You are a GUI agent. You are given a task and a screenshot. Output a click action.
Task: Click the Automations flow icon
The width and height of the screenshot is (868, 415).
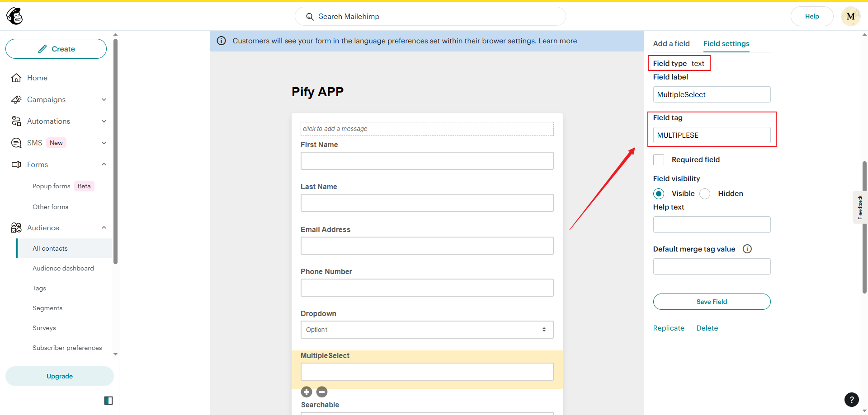pyautogui.click(x=16, y=121)
